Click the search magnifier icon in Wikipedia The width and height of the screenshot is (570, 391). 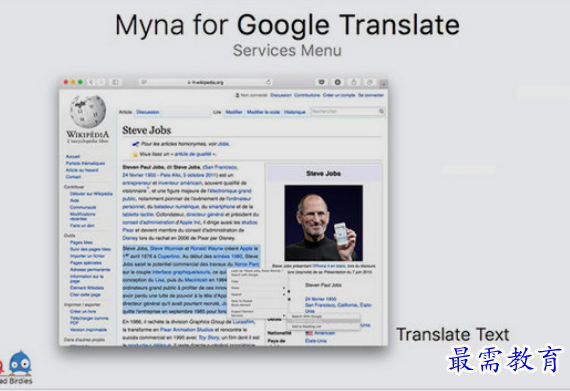tap(381, 111)
